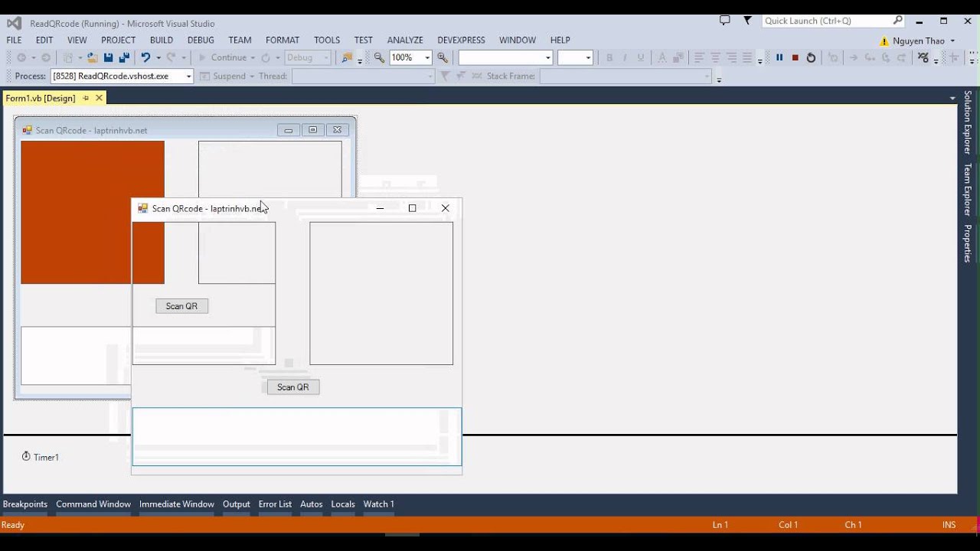Open the notifications filter flag icon
The height and width of the screenshot is (551, 980).
tap(748, 21)
